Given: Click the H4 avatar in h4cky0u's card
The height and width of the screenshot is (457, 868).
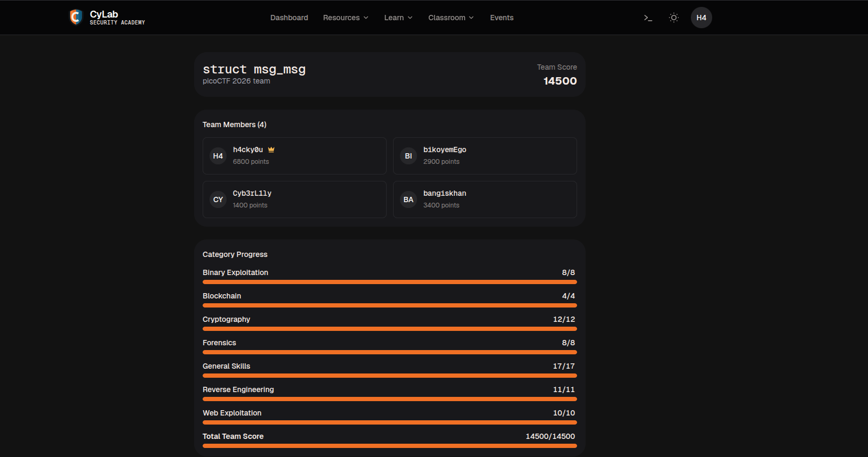Looking at the screenshot, I should click(218, 156).
